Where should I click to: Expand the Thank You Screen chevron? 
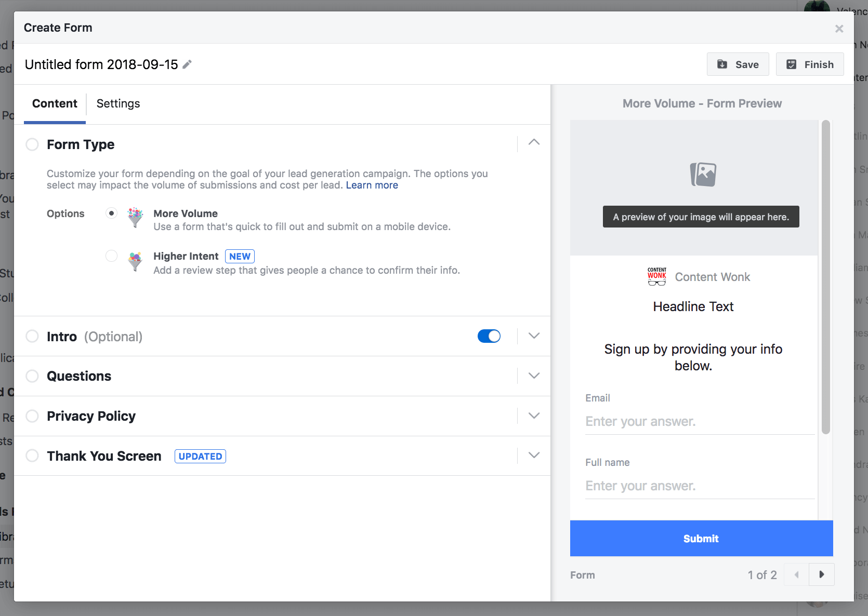click(x=534, y=455)
